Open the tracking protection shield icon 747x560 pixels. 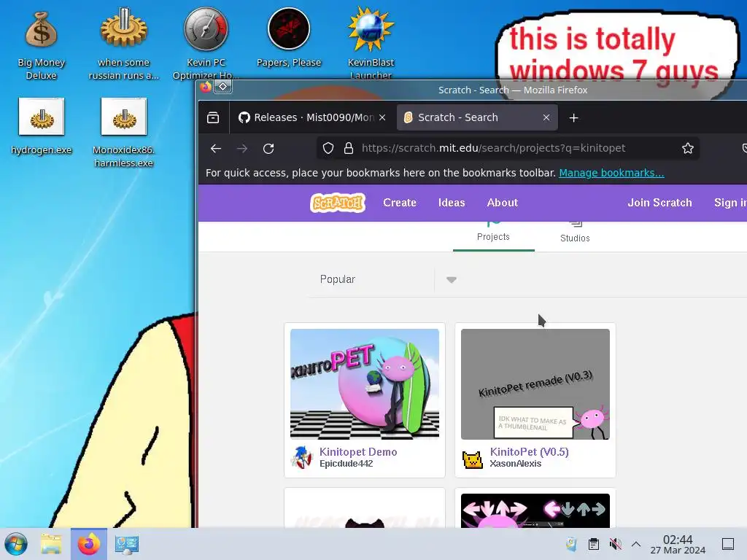[328, 148]
